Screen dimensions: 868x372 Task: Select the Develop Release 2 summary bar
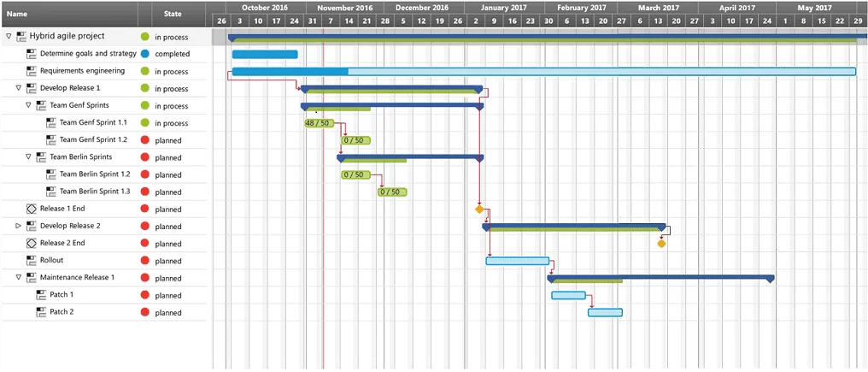point(573,227)
